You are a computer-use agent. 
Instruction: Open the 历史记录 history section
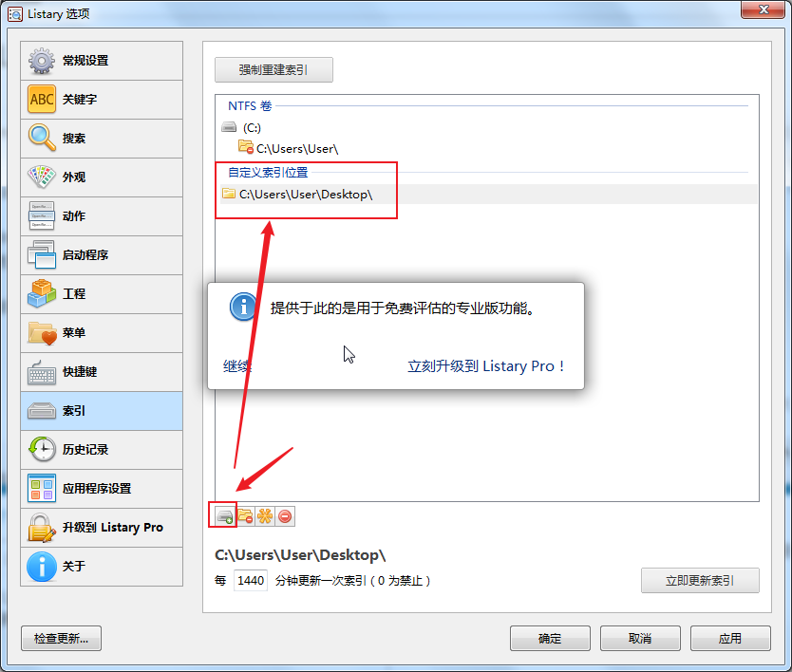point(102,450)
